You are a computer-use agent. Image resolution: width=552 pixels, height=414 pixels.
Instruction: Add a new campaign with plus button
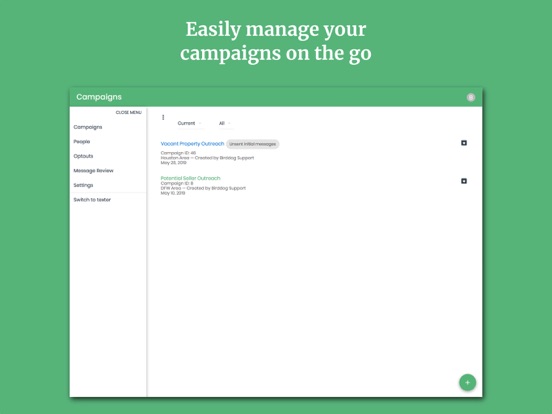[x=468, y=383]
